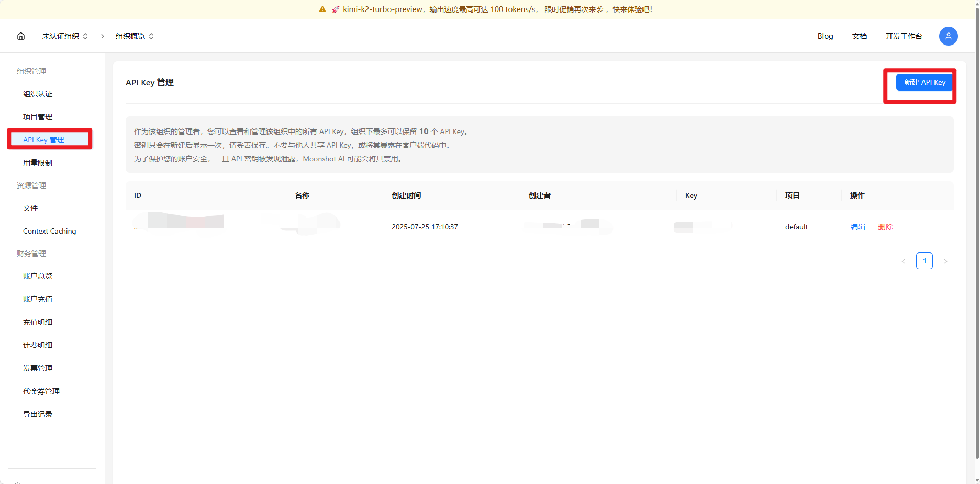The image size is (980, 484).
Task: Click the 资源管理 sidebar section label
Action: 31,185
